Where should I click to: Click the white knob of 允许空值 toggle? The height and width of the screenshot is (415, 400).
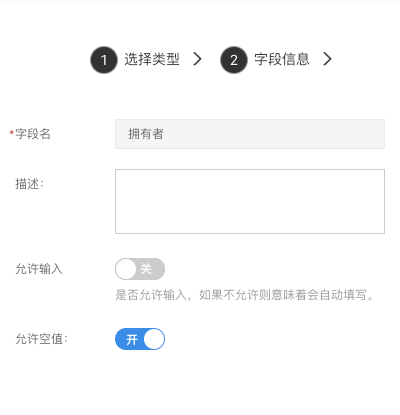[x=154, y=339]
